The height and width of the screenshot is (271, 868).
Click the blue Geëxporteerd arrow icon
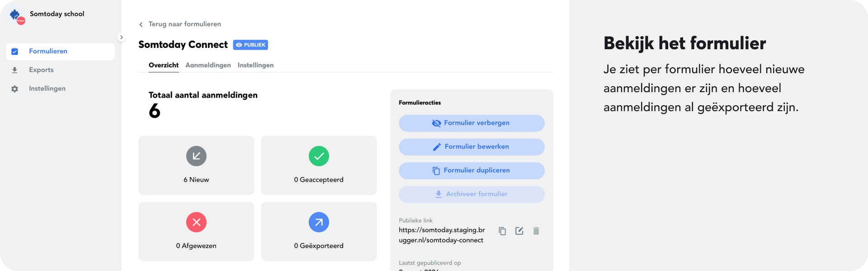click(x=319, y=222)
